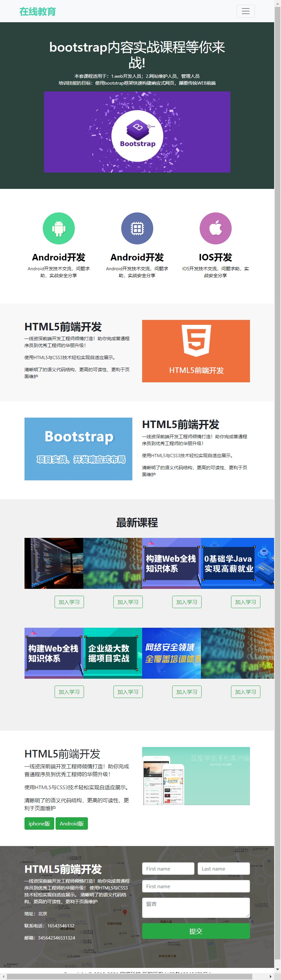281x980 pixels.
Task: Click 加入学习 under the dark monitor course
Action: tap(69, 602)
